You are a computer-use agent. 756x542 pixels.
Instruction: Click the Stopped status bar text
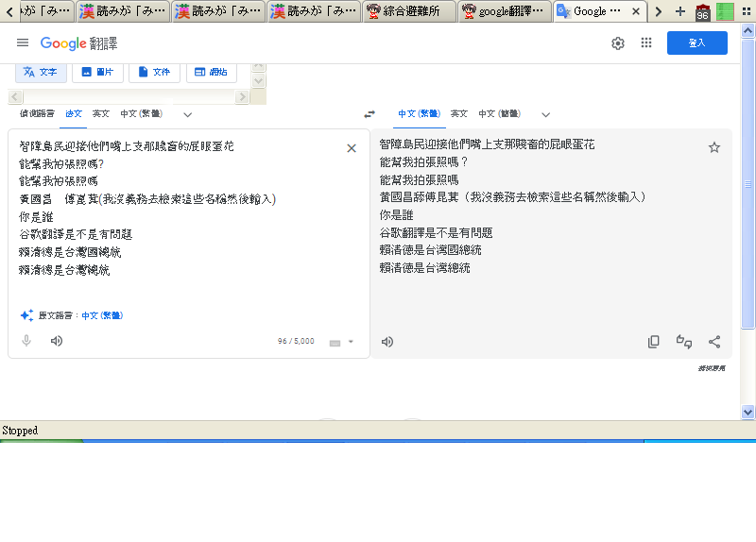(20, 431)
